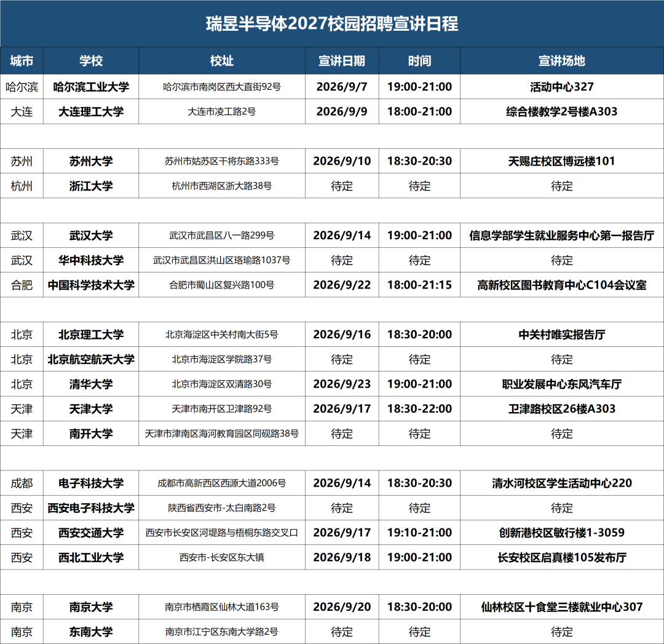664x644 pixels.
Task: Click the venue 高新校区图书教育中心C104会议室
Action: (x=562, y=285)
